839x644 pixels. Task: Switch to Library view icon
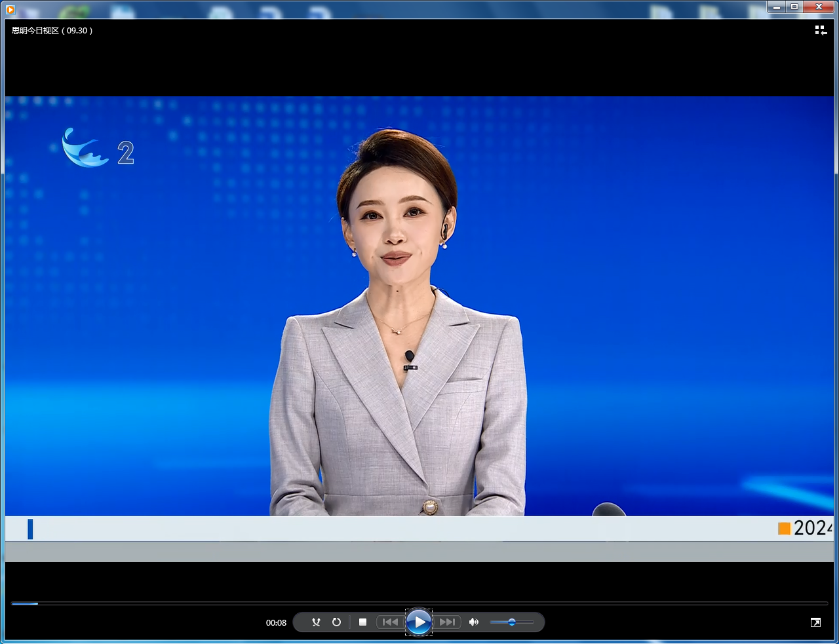(820, 30)
